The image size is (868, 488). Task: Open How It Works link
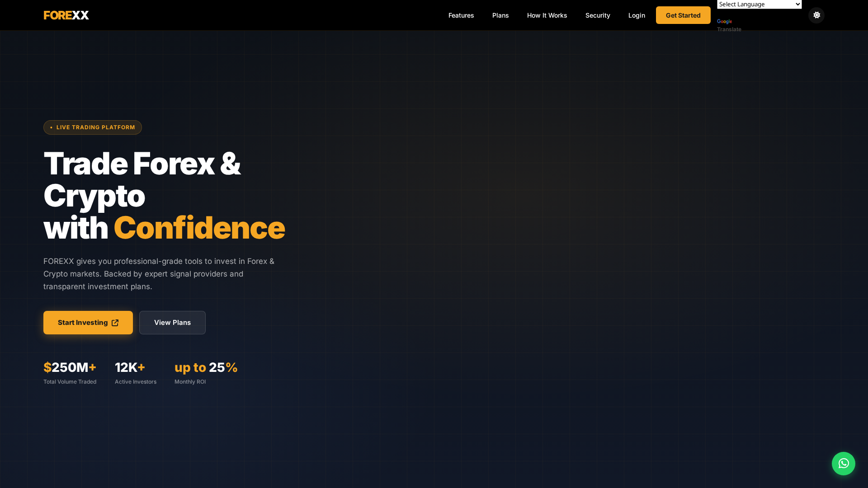(x=547, y=15)
